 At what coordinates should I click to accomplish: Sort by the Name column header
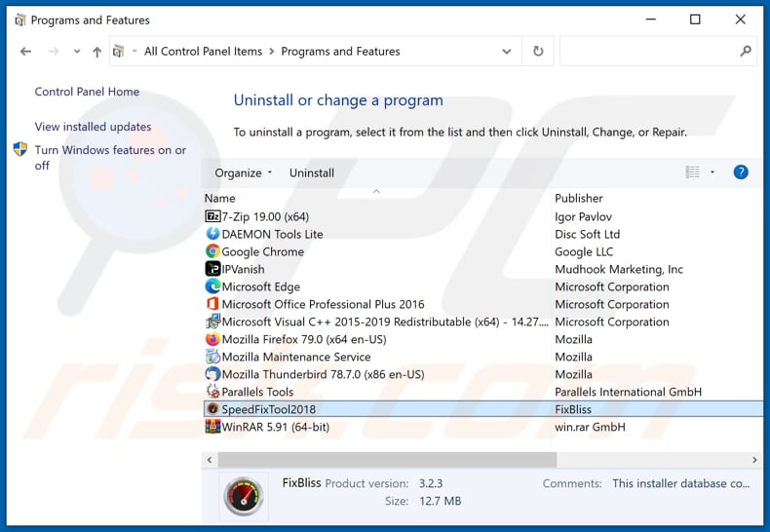point(220,198)
